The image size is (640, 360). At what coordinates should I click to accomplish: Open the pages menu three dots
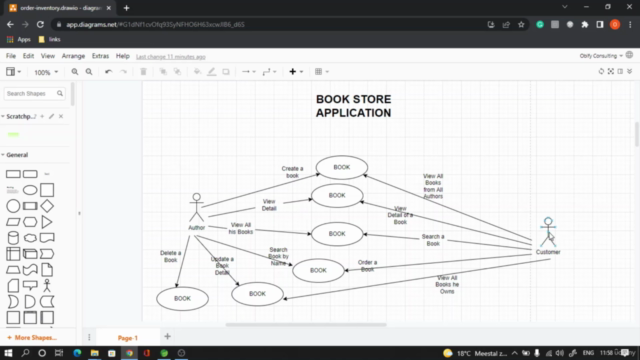[x=89, y=337]
